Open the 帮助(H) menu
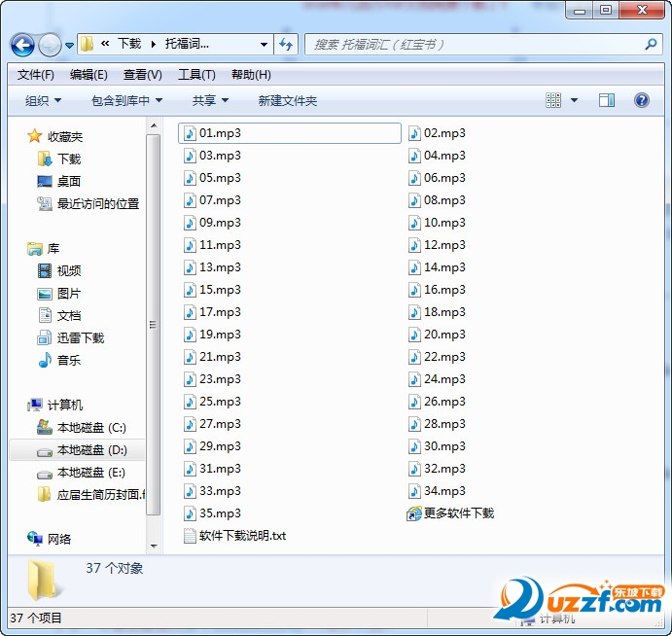This screenshot has width=672, height=636. tap(251, 75)
